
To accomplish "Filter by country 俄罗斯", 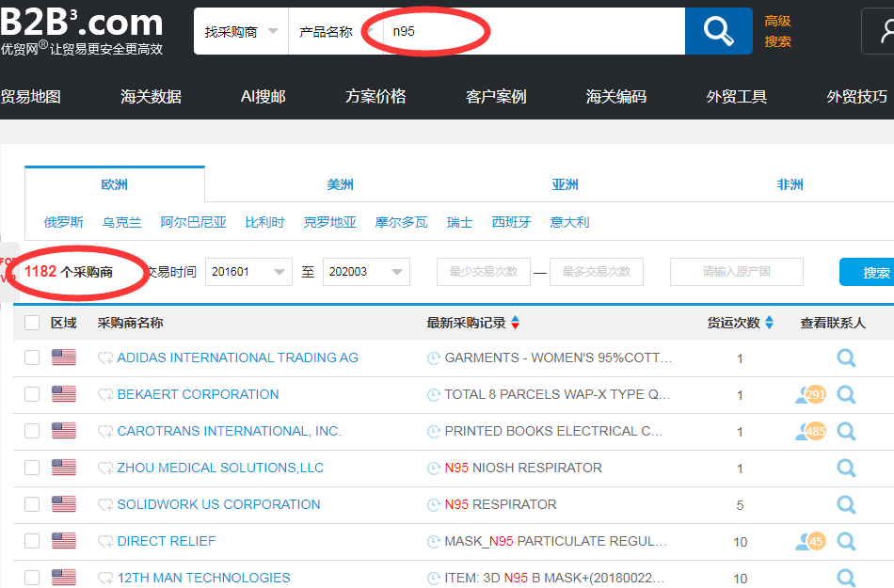I will pyautogui.click(x=64, y=222).
